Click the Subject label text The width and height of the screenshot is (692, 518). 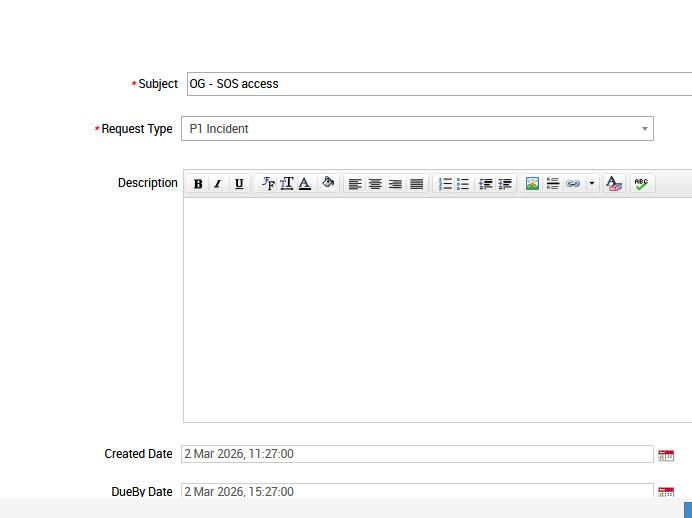[158, 84]
